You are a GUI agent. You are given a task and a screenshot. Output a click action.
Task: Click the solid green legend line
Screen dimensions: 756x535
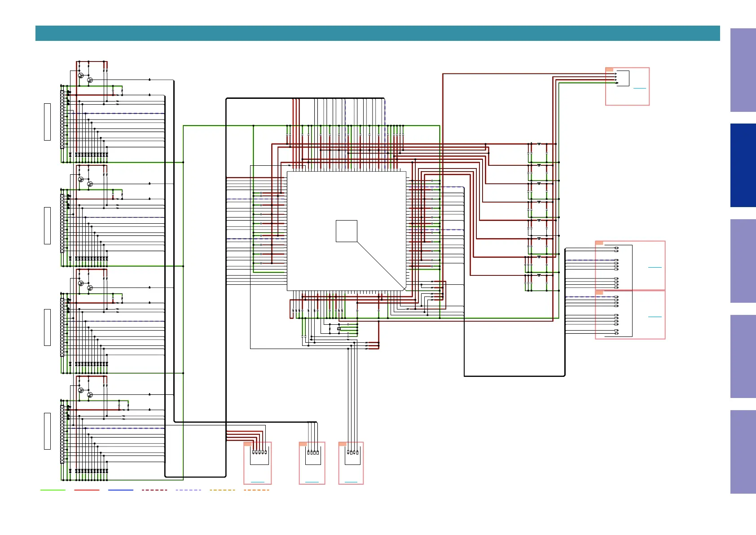pos(53,490)
